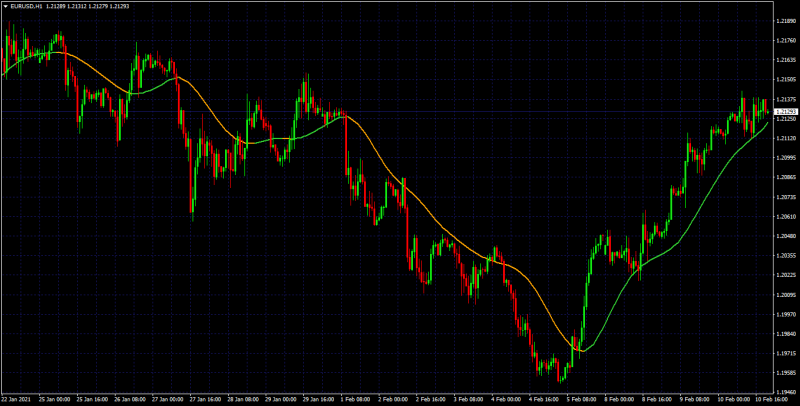Click the 10 Feb 16:00 time label
This screenshot has width=800, height=406.
click(x=771, y=399)
